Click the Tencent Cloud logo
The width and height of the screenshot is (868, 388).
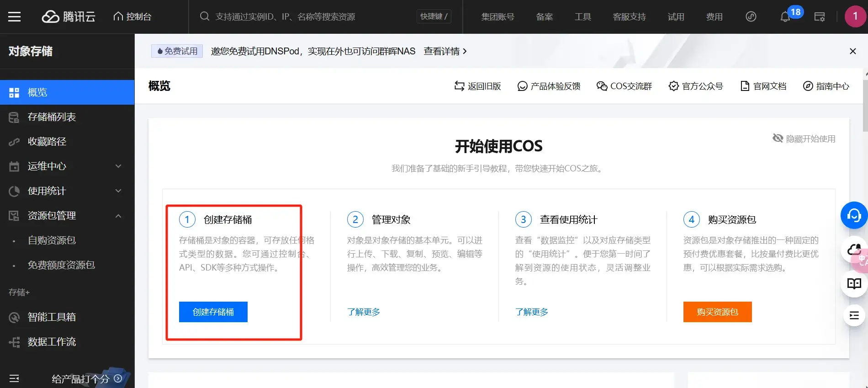pyautogui.click(x=69, y=17)
